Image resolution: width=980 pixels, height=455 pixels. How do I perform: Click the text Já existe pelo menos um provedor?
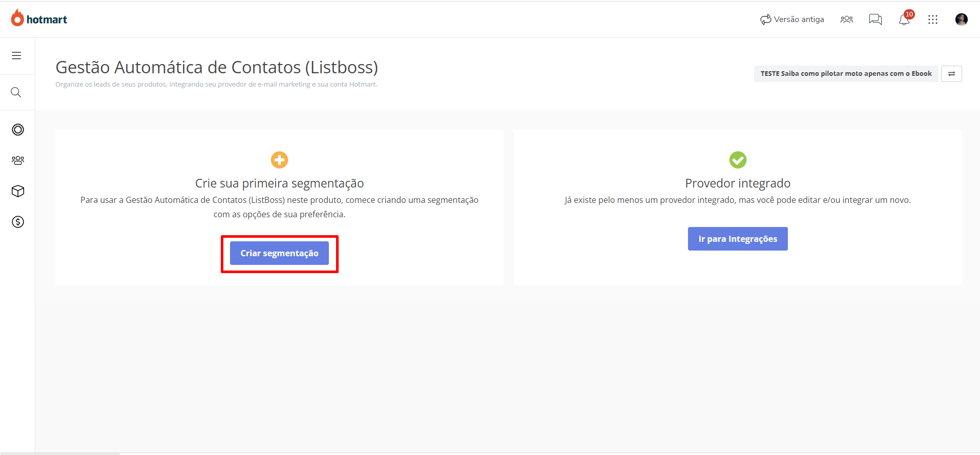[x=738, y=200]
